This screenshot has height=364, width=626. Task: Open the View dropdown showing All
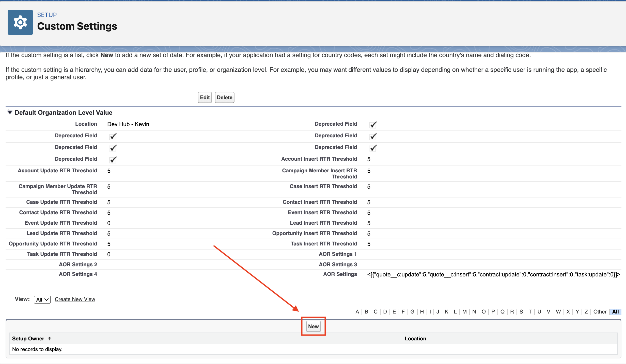click(42, 300)
